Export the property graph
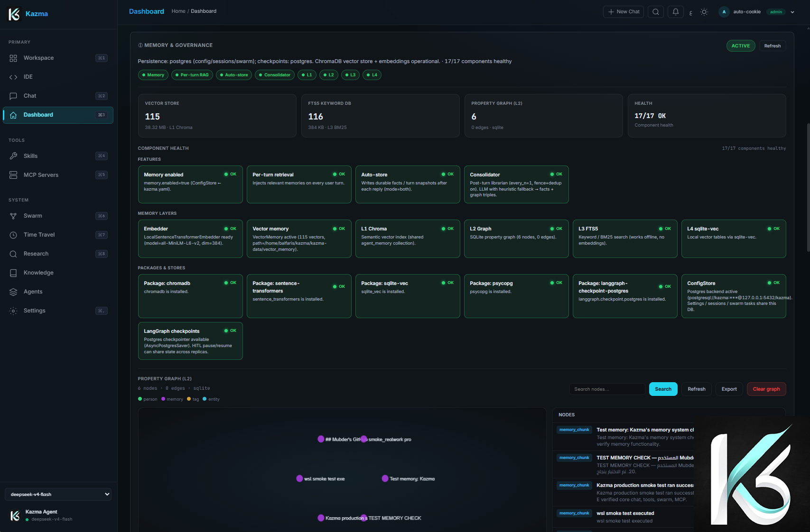This screenshot has height=532, width=810. 729,389
